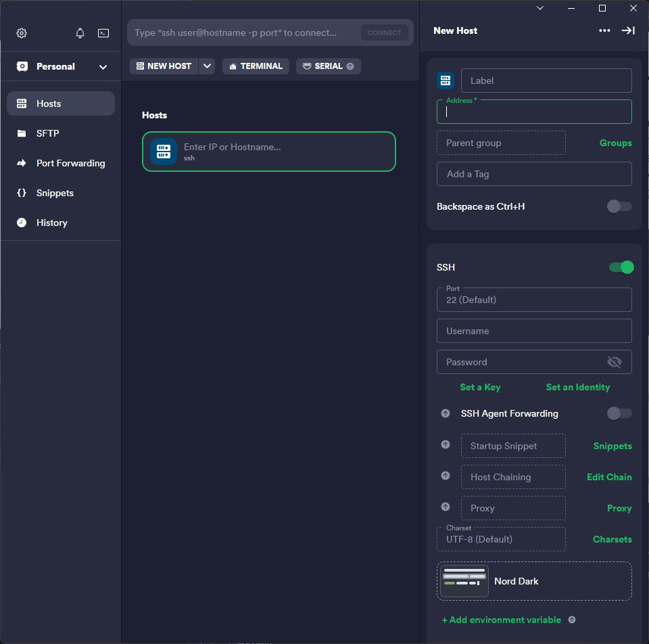The image size is (649, 644).
Task: Select the Nord Dark theme thumbnail
Action: pyautogui.click(x=464, y=581)
